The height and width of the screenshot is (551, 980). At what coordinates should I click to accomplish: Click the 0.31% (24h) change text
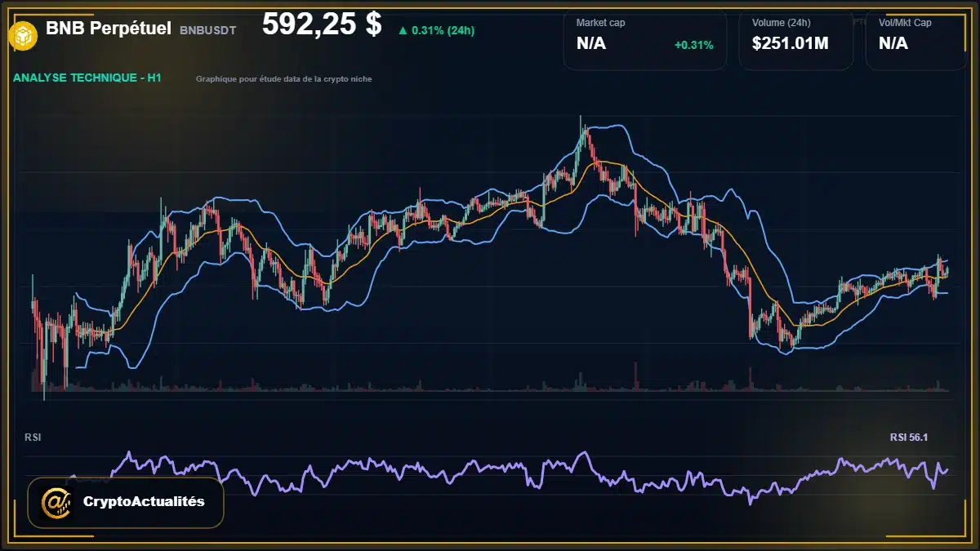point(443,30)
